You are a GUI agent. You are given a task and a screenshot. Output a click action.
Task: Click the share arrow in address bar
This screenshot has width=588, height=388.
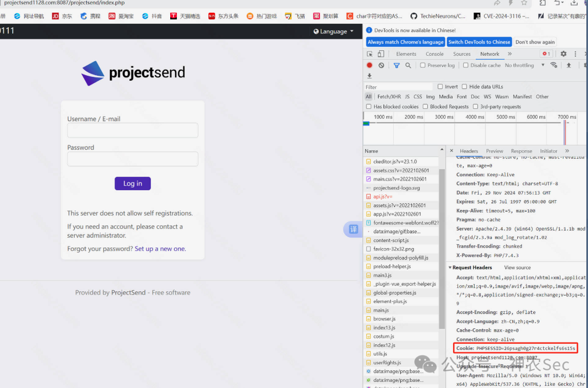497,3
